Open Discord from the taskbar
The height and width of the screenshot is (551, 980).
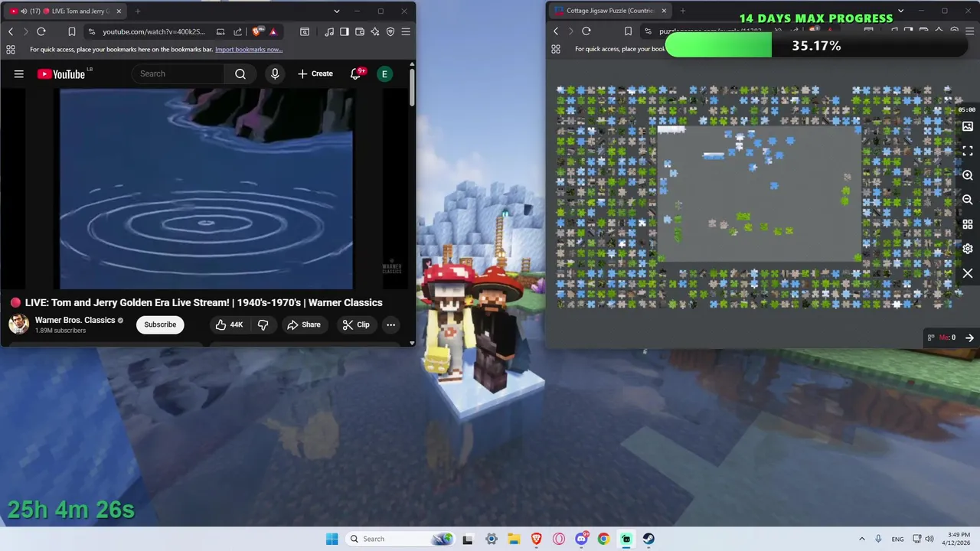click(x=581, y=539)
